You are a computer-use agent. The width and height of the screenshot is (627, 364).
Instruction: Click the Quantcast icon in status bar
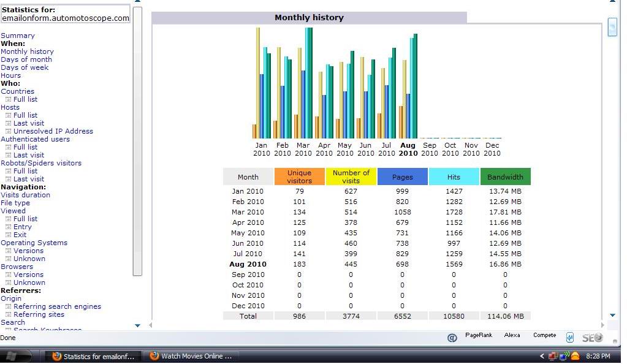pyautogui.click(x=452, y=338)
